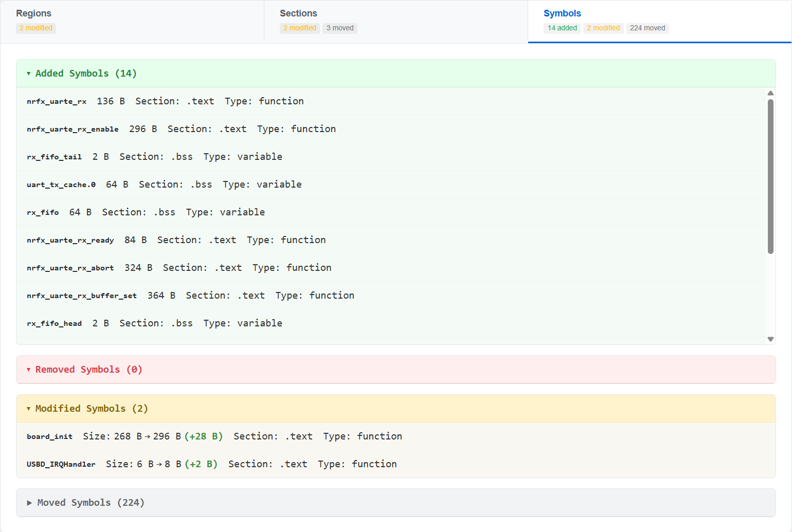Click the scroll down arrow in added symbols list

tap(770, 339)
